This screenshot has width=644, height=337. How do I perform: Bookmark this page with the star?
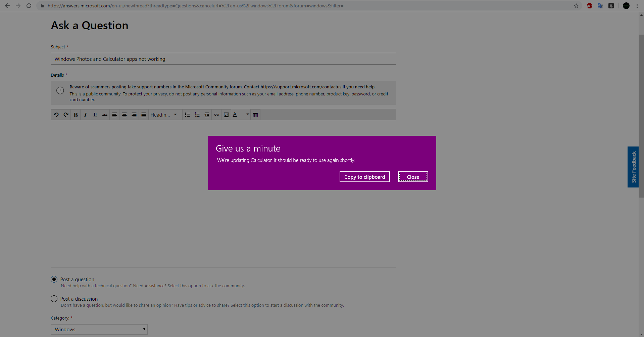coord(576,6)
